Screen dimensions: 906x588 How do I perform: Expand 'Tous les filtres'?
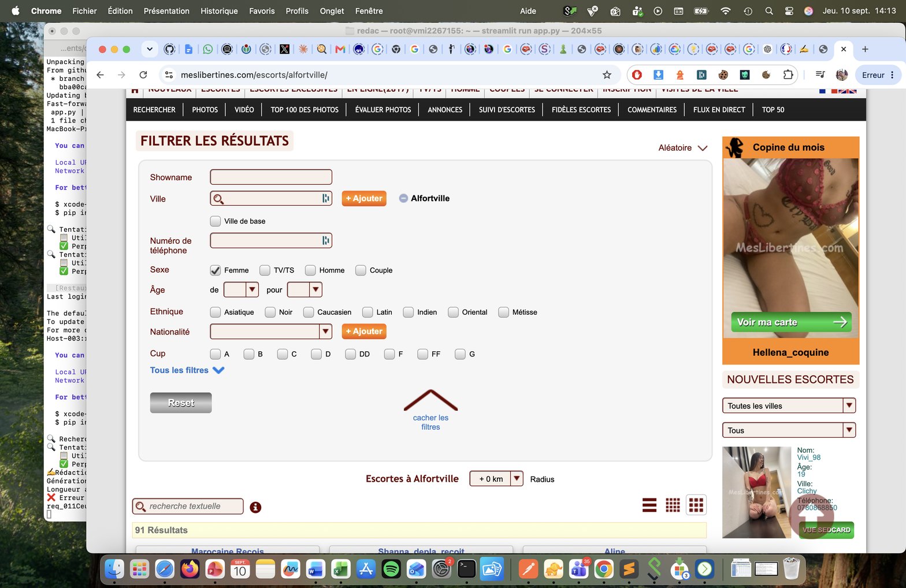pos(187,370)
